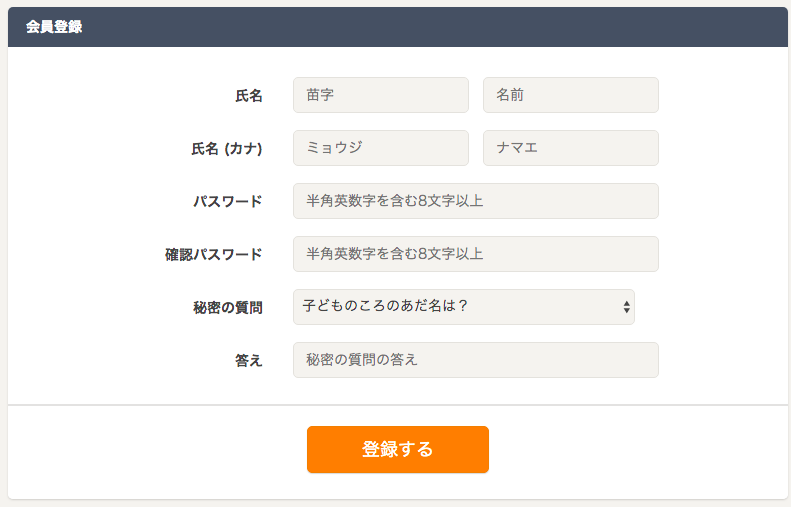The image size is (791, 507).
Task: Click the up-down arrows on the secret question selector
Action: 627,307
